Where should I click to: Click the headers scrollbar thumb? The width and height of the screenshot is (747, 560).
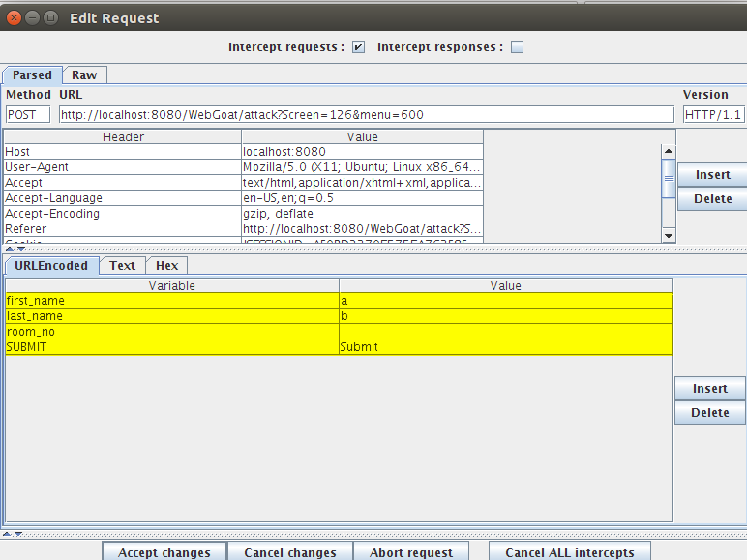coord(669,179)
